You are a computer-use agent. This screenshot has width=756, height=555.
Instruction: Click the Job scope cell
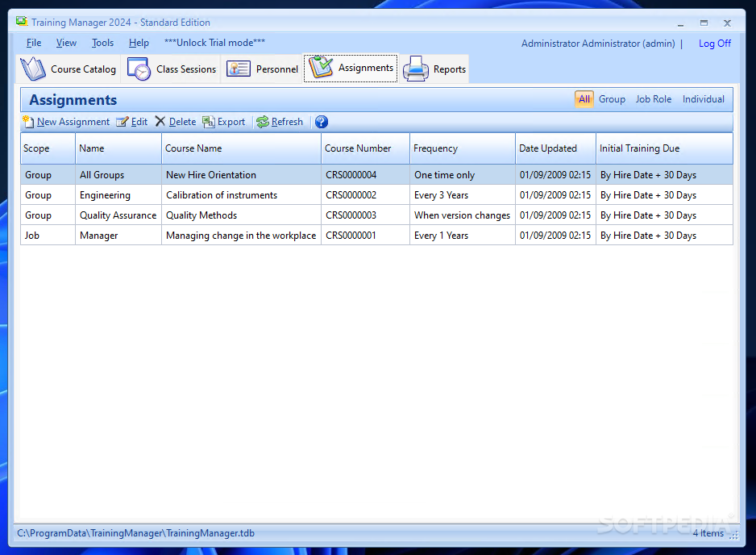(48, 236)
